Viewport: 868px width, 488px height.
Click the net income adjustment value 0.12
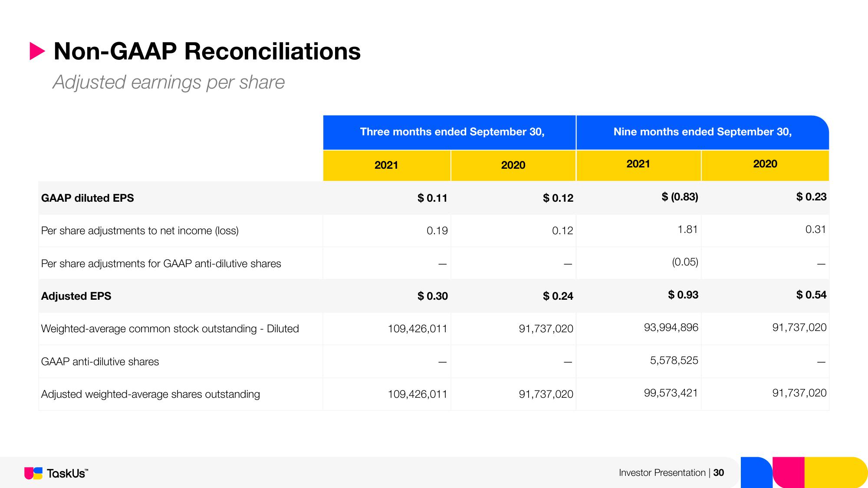pos(562,231)
